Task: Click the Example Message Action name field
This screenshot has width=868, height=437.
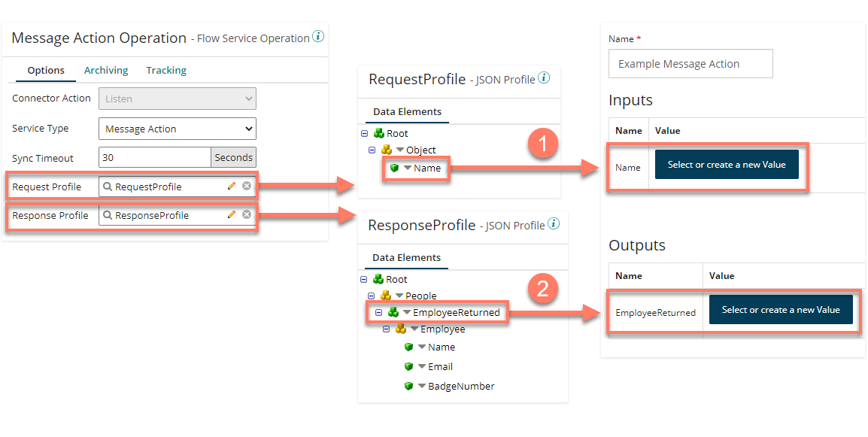Action: pos(690,64)
